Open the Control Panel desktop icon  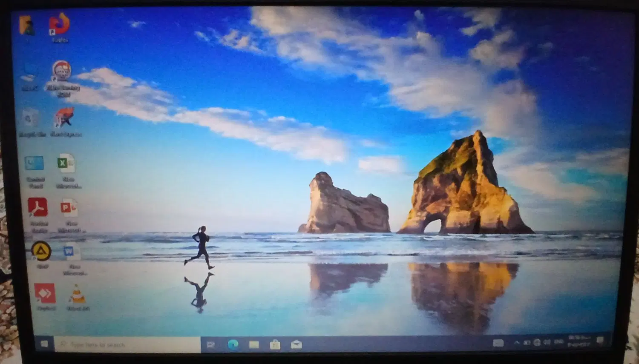pyautogui.click(x=35, y=171)
